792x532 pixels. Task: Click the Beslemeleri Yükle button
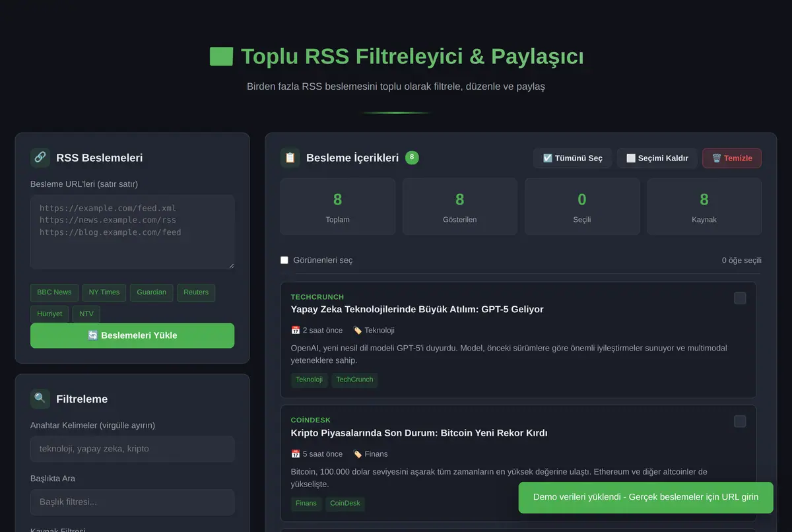pos(132,335)
